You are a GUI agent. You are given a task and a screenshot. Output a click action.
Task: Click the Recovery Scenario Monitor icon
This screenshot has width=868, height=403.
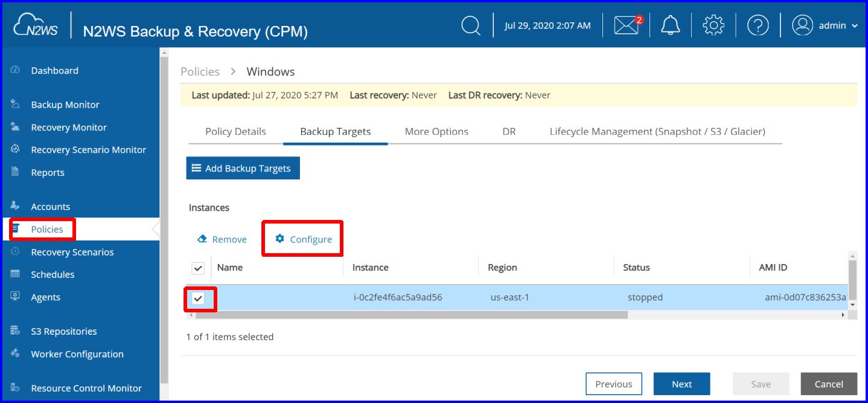[x=16, y=149]
